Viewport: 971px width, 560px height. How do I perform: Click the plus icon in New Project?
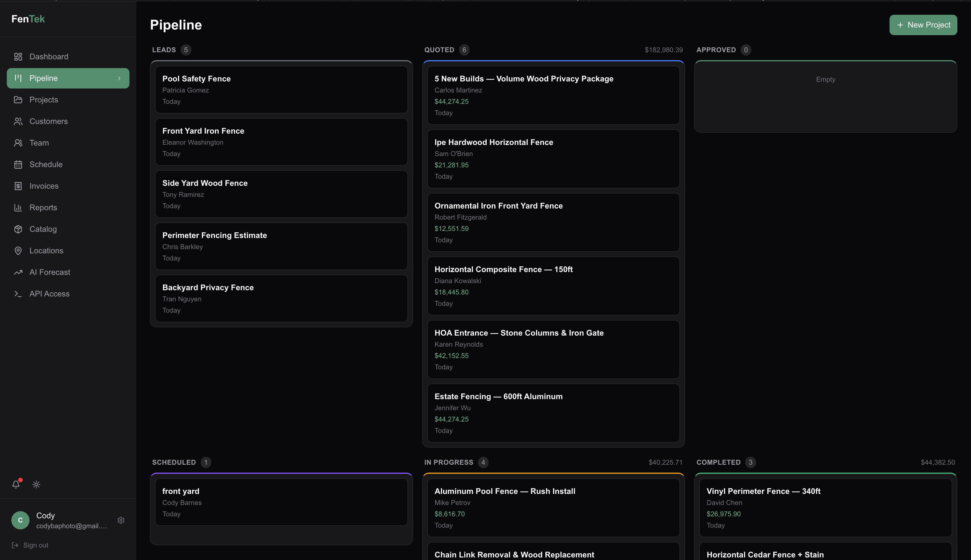click(x=900, y=25)
